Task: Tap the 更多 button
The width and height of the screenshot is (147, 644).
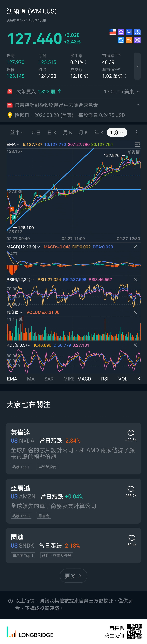Action: [73, 576]
